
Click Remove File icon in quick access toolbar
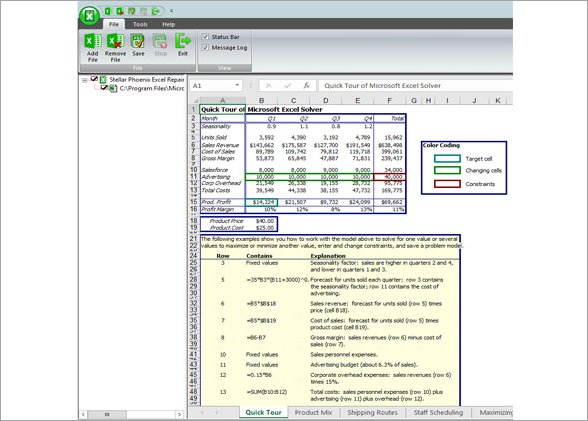(x=120, y=11)
